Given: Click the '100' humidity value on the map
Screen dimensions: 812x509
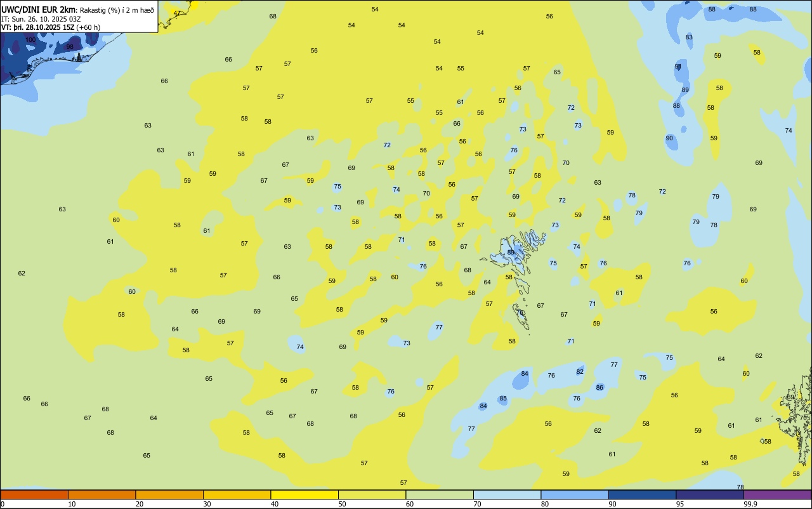Looking at the screenshot, I should [30, 40].
